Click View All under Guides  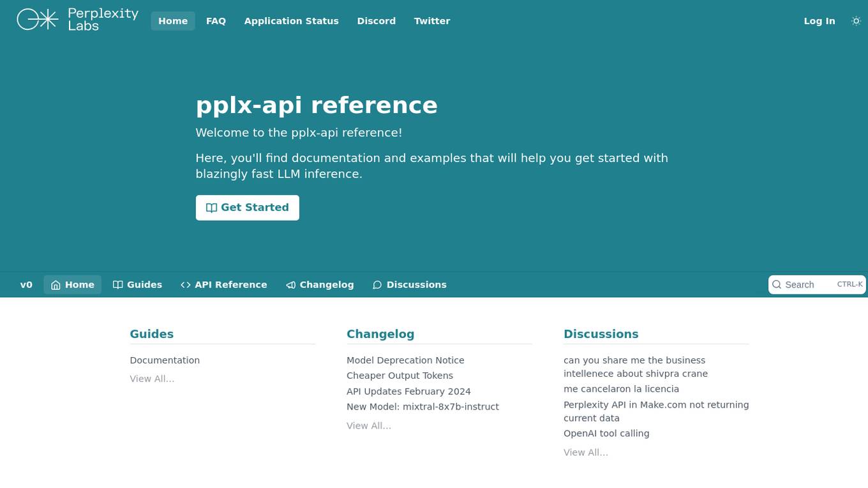pos(152,379)
